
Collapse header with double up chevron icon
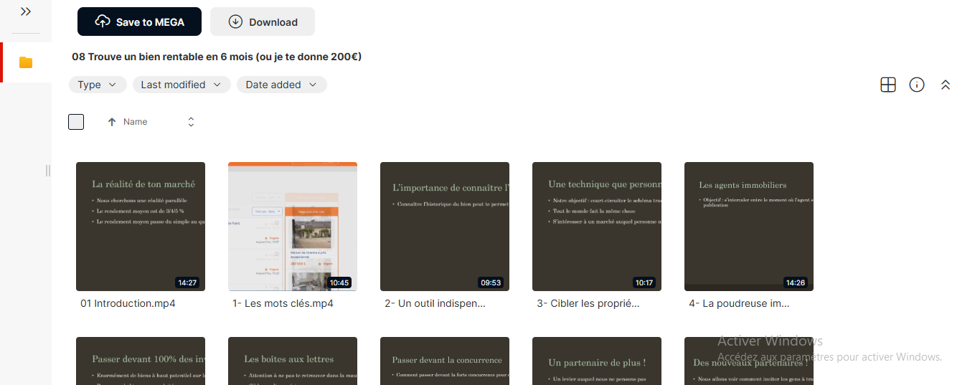946,85
